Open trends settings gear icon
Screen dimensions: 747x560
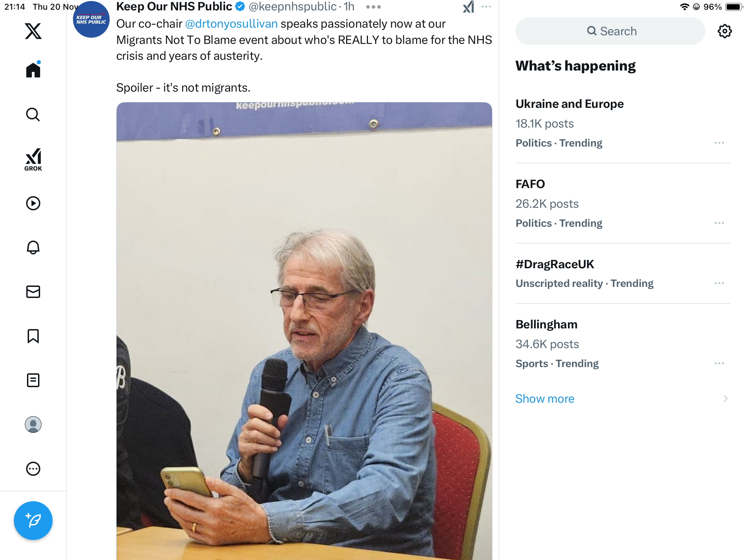(x=725, y=31)
